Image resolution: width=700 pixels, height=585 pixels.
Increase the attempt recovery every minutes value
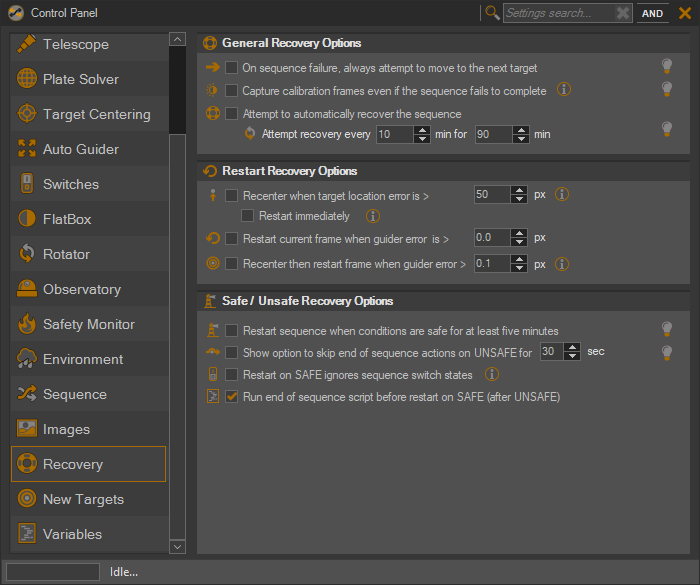pos(422,130)
